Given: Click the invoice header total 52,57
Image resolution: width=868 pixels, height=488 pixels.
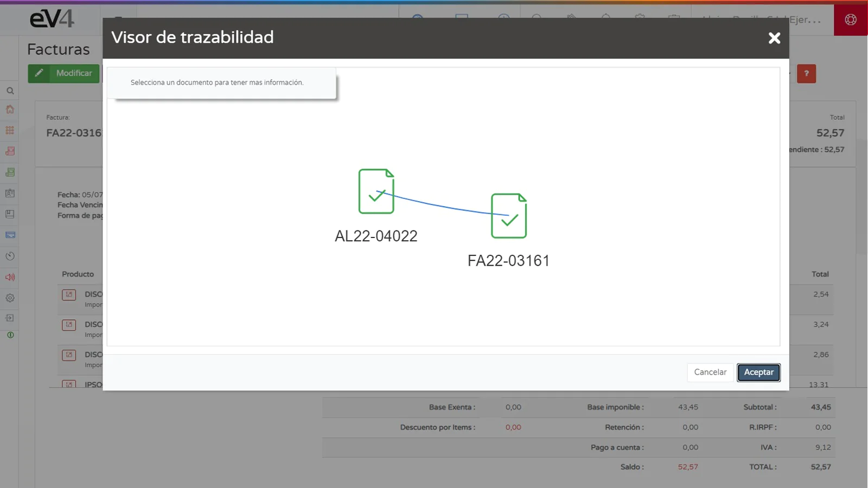Looking at the screenshot, I should (x=830, y=133).
